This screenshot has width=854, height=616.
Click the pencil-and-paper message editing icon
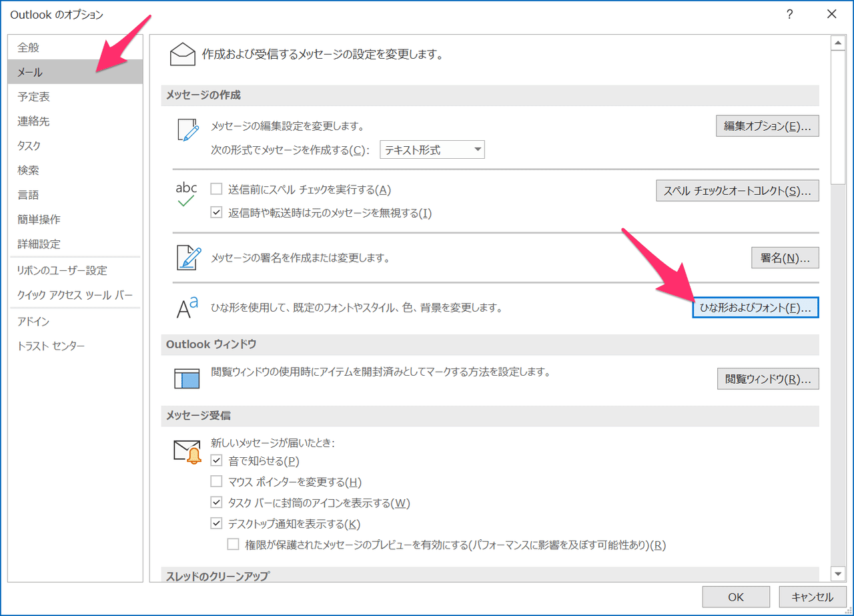187,129
